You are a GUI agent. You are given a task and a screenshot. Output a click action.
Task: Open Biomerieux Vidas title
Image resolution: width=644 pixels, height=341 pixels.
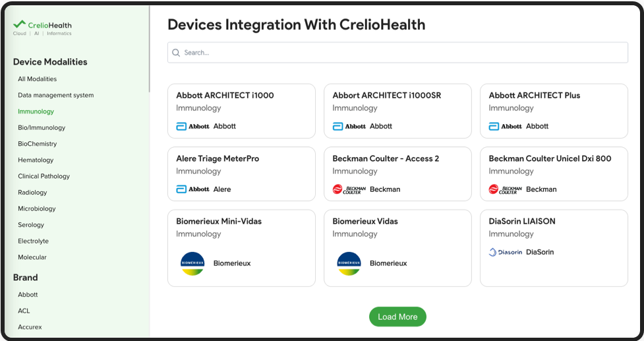pyautogui.click(x=365, y=222)
